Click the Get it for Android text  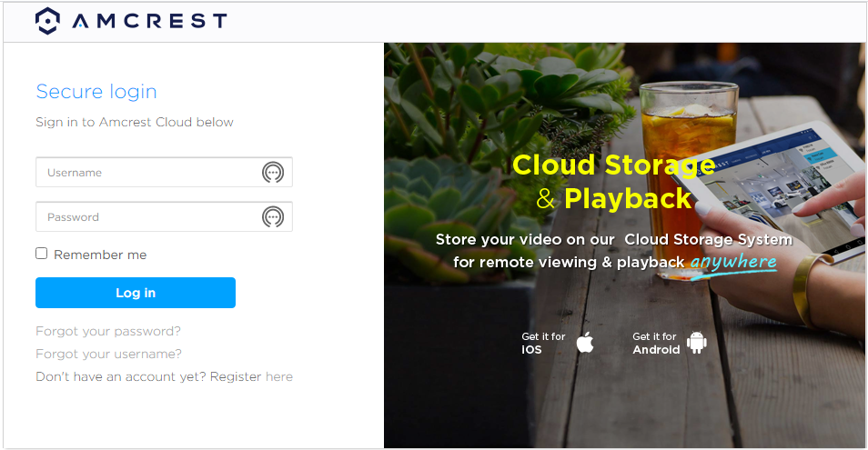click(656, 343)
